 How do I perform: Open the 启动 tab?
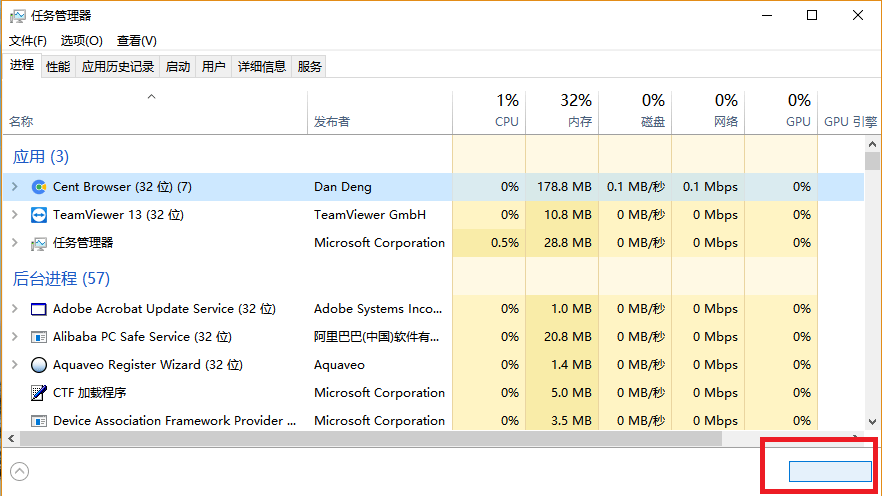[178, 67]
